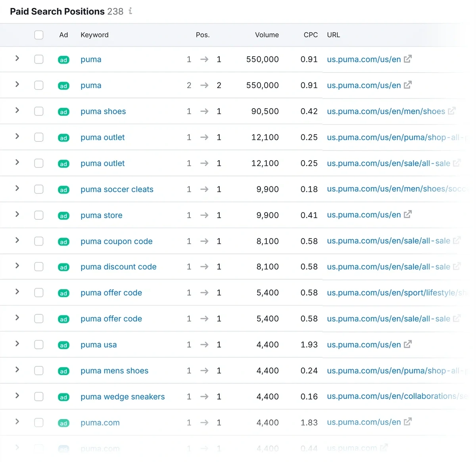Click external link icon in puma shoes row
This screenshot has height=462, width=476.
(452, 111)
